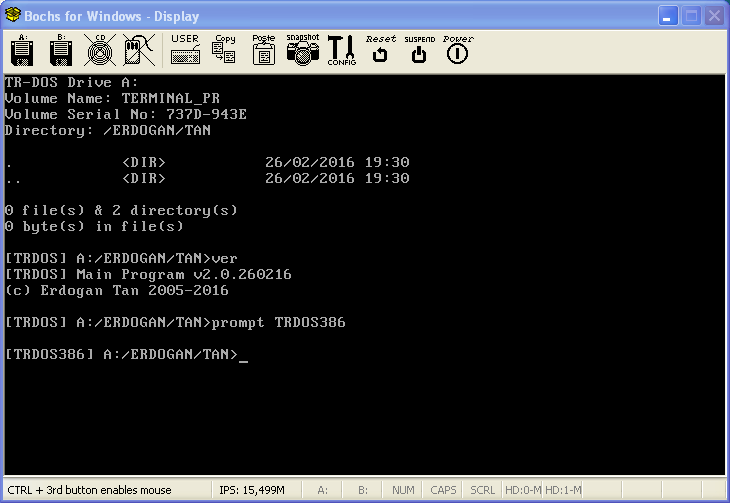
Task: Minimize the Bochs window
Action: coord(668,16)
